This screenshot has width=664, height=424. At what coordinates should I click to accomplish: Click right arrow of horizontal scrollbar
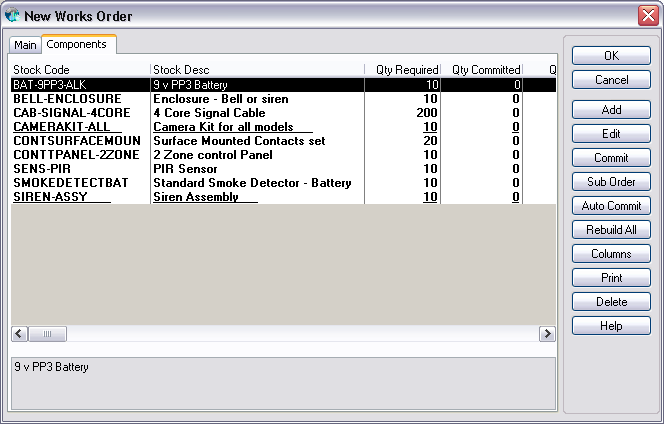point(548,334)
